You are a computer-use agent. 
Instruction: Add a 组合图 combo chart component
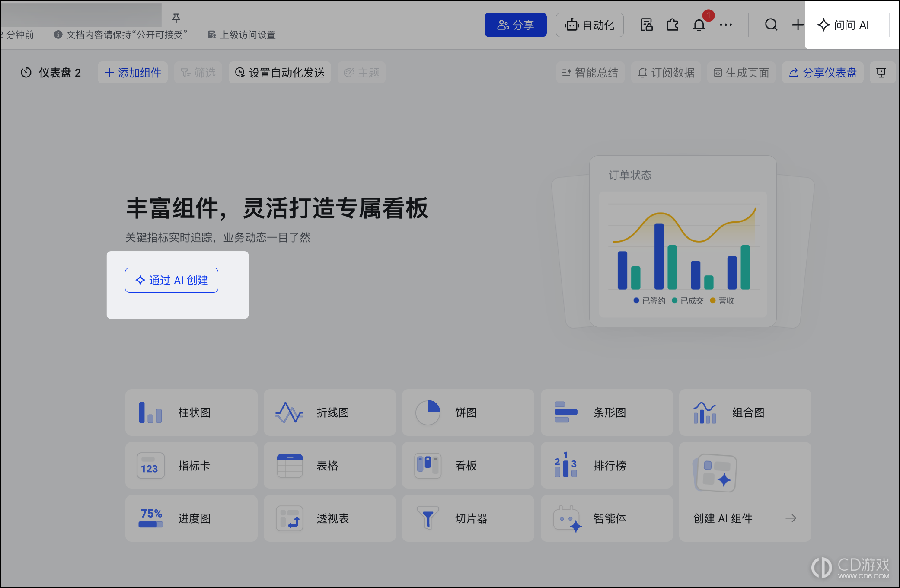pos(745,412)
